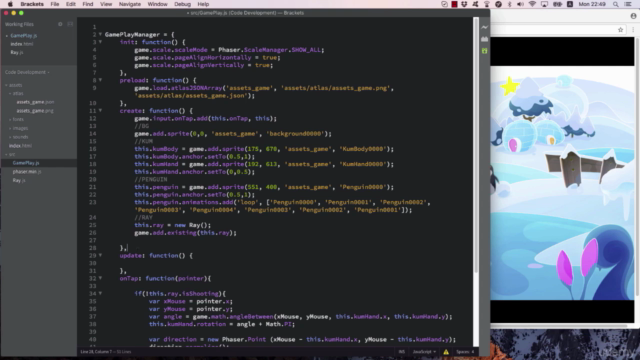
Task: Click the Live Preview lightning icon
Action: click(484, 27)
